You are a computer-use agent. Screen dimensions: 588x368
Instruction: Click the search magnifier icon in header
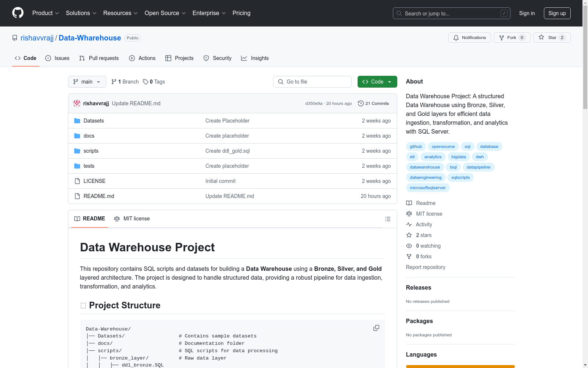[399, 13]
